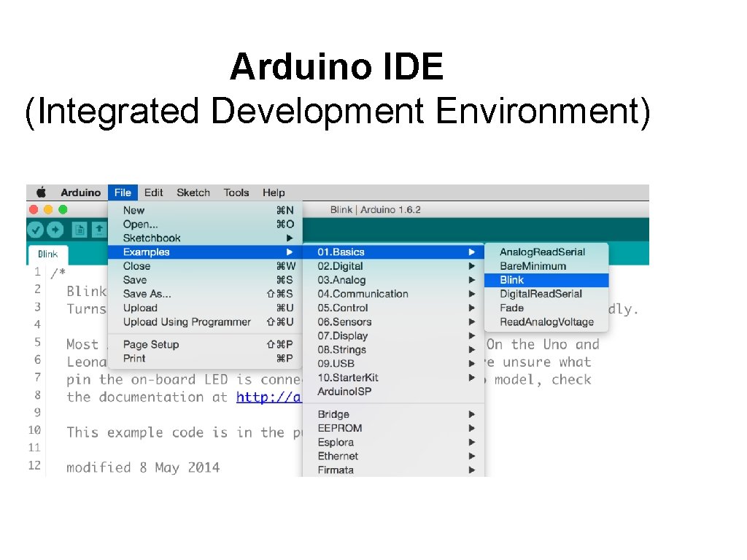747x560 pixels.
Task: Expand the 03.Analog examples submenu
Action: [x=393, y=279]
